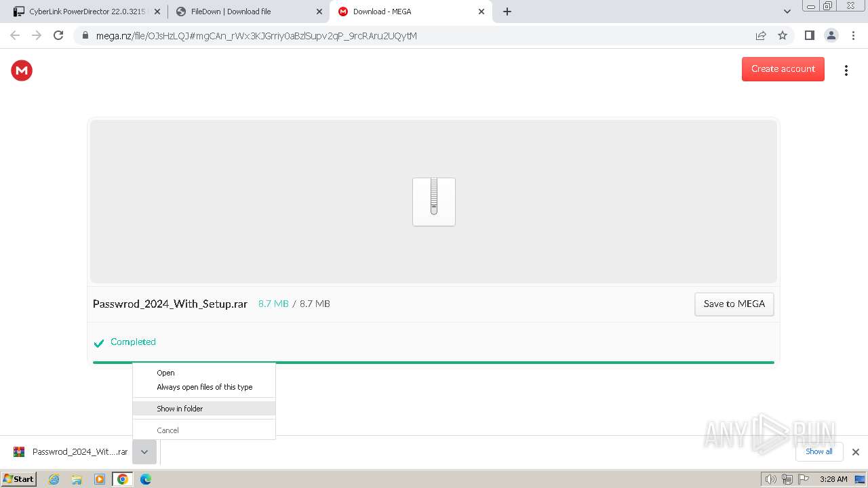Image resolution: width=868 pixels, height=488 pixels.
Task: Go forward in browser history
Action: (x=37, y=35)
